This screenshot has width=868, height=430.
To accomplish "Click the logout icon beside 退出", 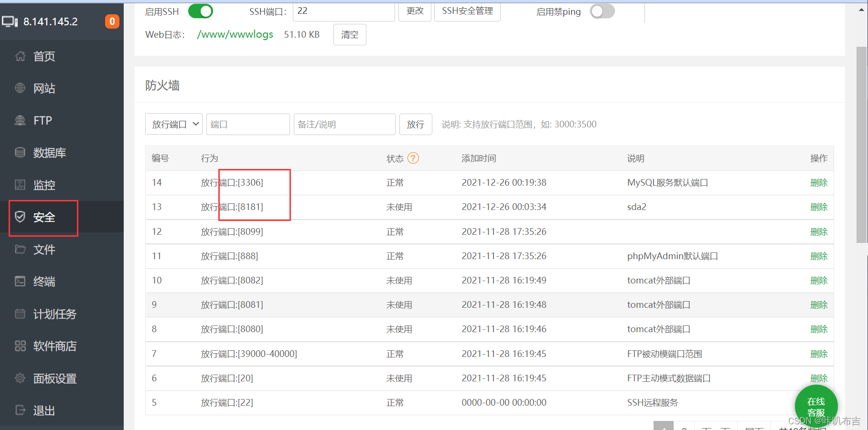I will coord(20,410).
